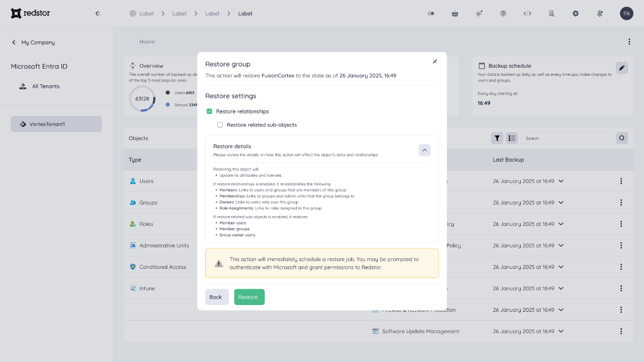The height and width of the screenshot is (362, 644).
Task: Open the notifications bell icon
Action: (600, 14)
